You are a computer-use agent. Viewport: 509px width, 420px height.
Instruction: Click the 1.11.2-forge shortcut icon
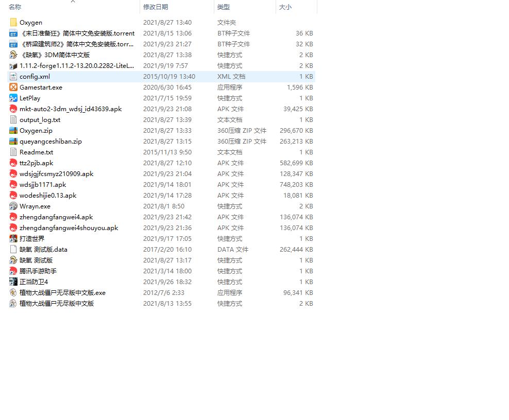pyautogui.click(x=13, y=65)
